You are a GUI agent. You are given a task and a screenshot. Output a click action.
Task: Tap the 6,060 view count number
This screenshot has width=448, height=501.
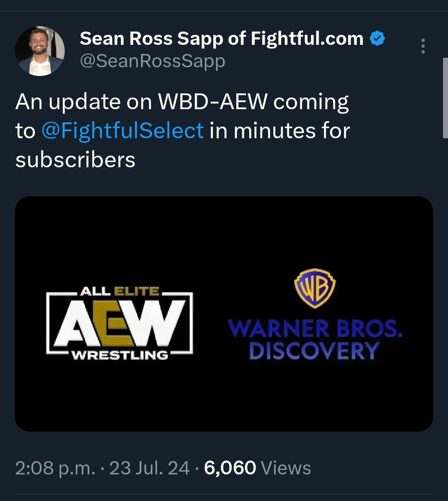click(230, 468)
